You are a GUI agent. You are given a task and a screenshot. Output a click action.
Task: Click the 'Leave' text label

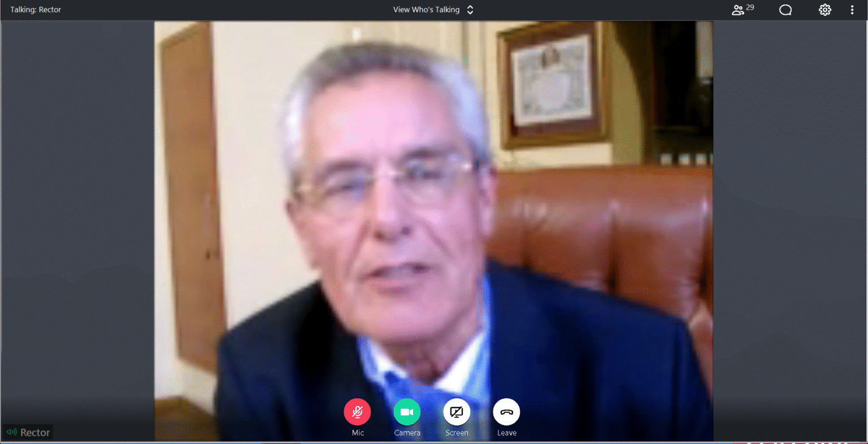(x=506, y=433)
